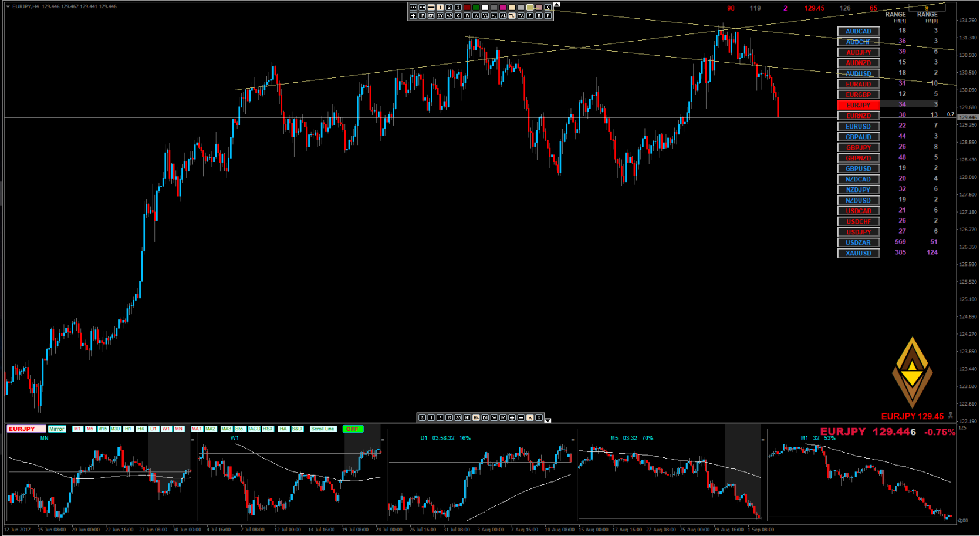
Task: Pick the green color swatch
Action: 476,7
